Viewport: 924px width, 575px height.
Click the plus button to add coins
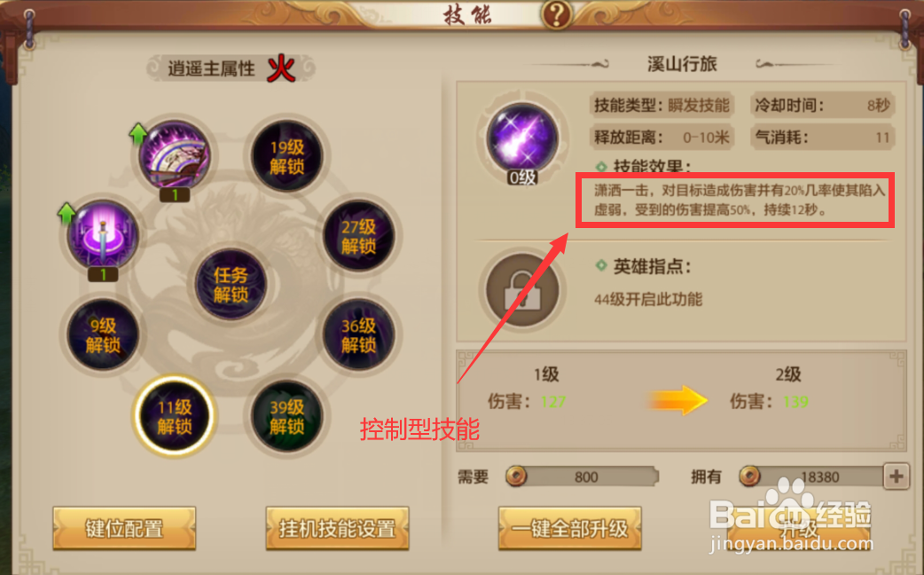[897, 476]
